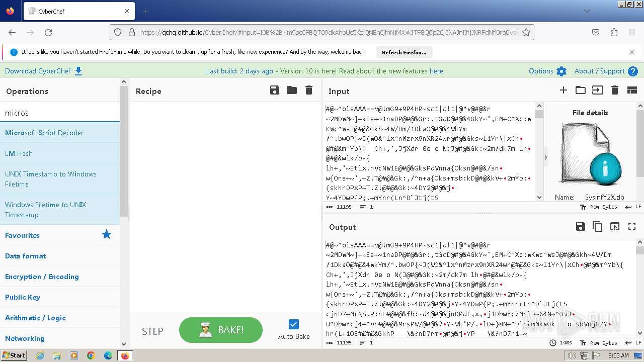This screenshot has height=362, width=644.
Task: Open output end-of-line LF selector
Action: click(x=632, y=343)
